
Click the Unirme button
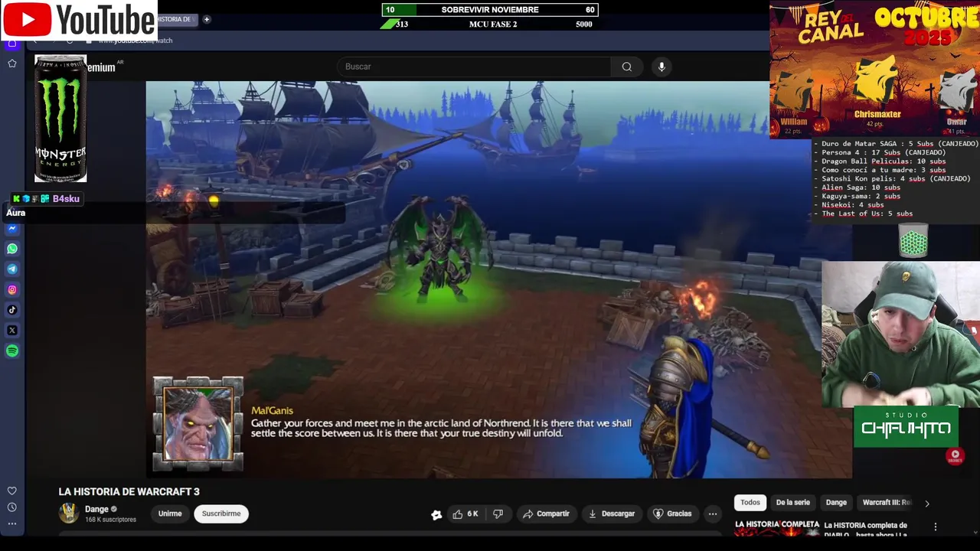click(x=170, y=514)
